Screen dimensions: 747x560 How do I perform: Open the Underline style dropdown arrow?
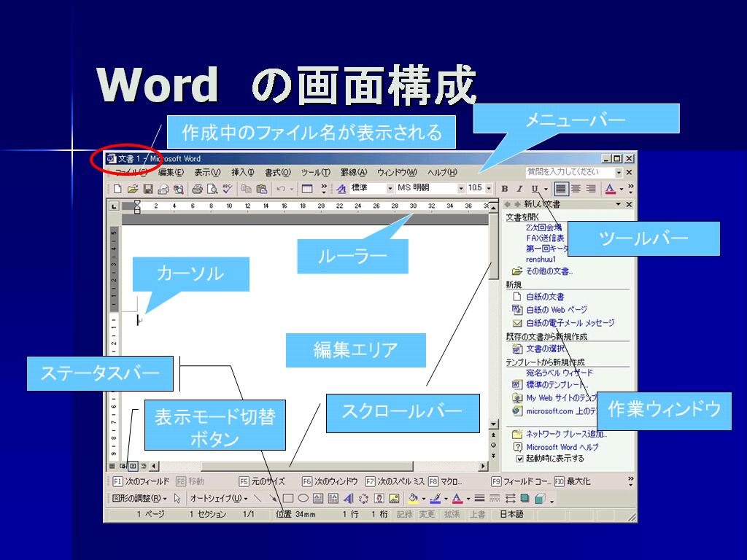[x=546, y=189]
